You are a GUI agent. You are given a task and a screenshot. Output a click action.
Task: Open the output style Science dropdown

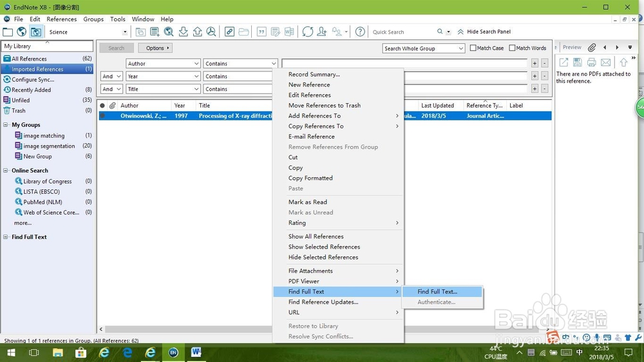coord(125,32)
